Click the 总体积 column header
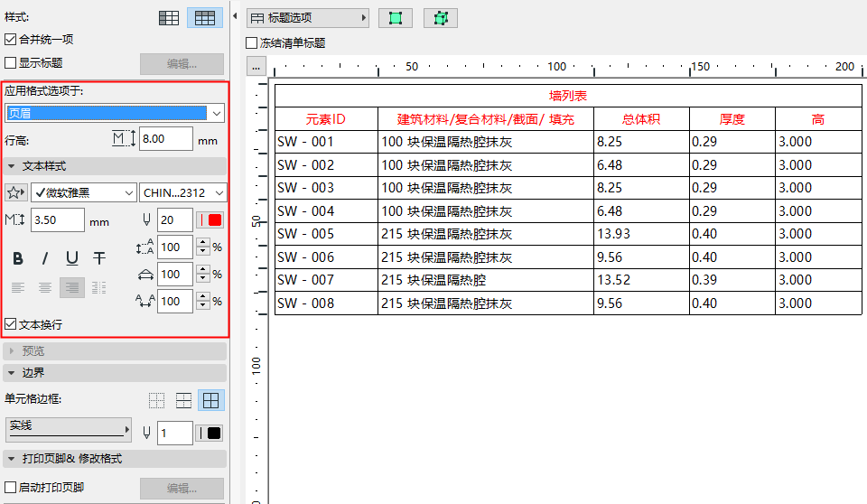This screenshot has width=867, height=504. pyautogui.click(x=641, y=119)
